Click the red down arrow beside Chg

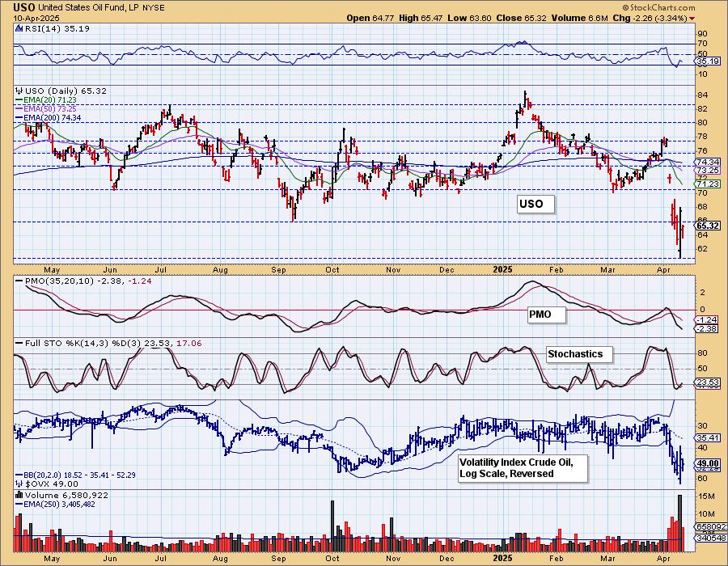(x=692, y=19)
